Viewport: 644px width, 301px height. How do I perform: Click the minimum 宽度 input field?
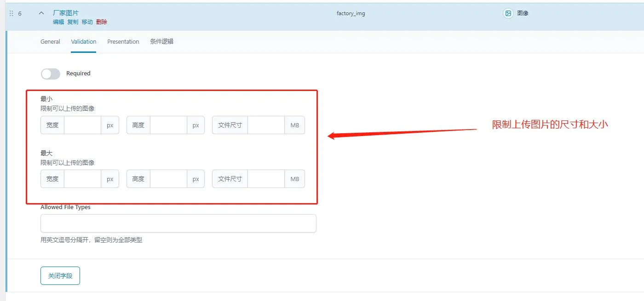(82, 125)
